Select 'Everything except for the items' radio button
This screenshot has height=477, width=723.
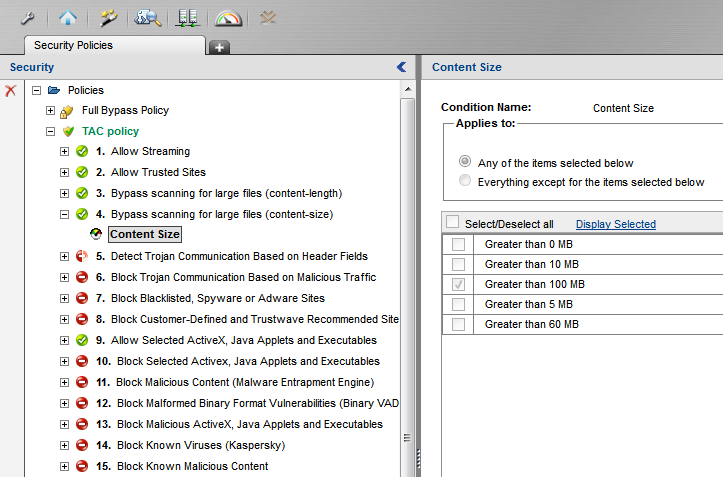click(464, 182)
